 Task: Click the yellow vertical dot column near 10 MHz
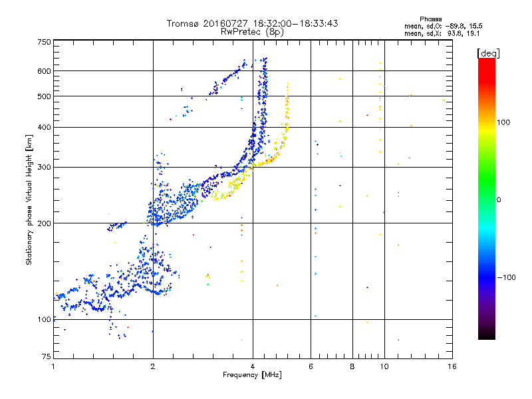380,107
